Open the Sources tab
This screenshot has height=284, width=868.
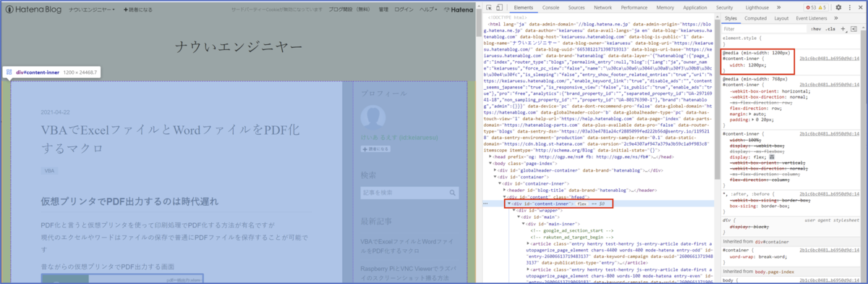click(x=576, y=7)
